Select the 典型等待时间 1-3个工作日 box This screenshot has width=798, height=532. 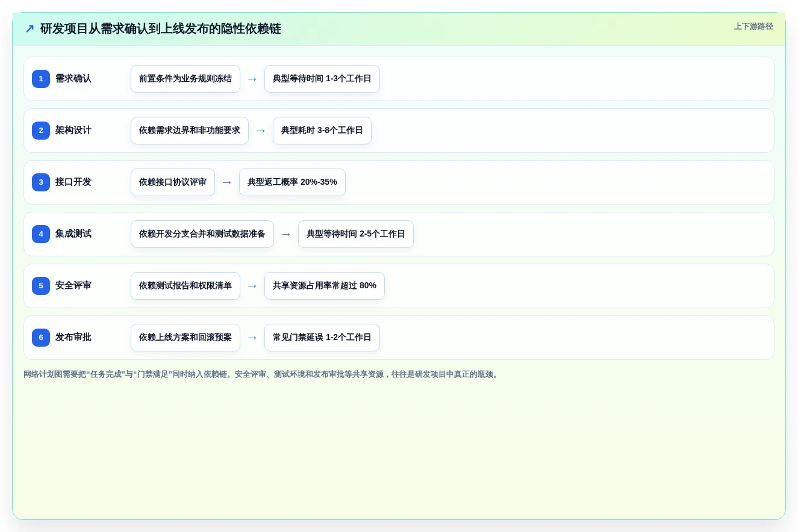click(x=322, y=79)
